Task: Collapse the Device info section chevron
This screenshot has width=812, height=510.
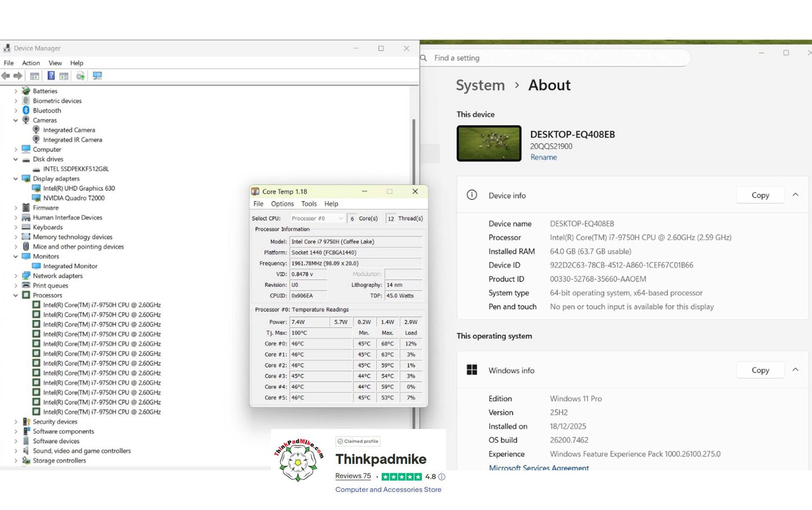Action: tap(795, 195)
